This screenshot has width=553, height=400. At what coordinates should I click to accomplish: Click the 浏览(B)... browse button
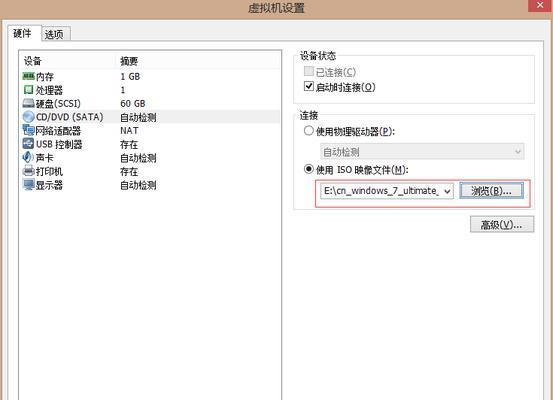click(x=491, y=191)
